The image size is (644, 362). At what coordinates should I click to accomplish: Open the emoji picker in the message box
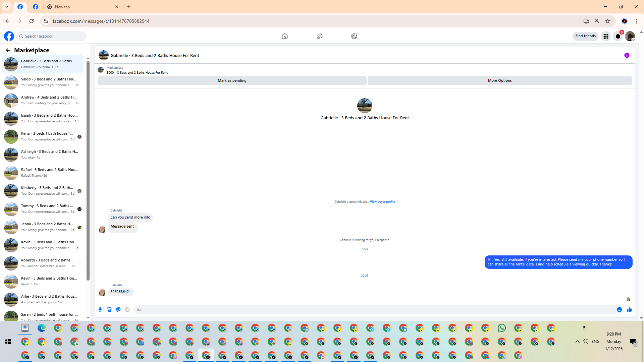click(x=619, y=309)
